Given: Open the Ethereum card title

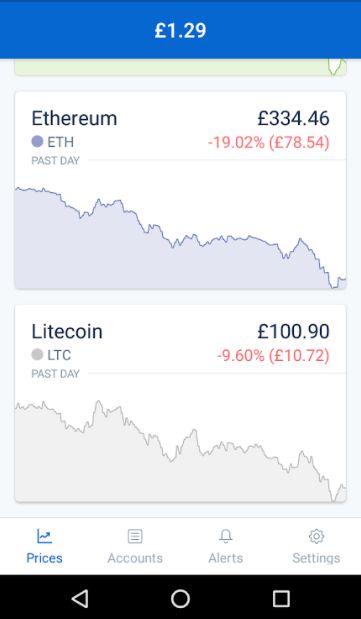Looking at the screenshot, I should click(x=74, y=118).
